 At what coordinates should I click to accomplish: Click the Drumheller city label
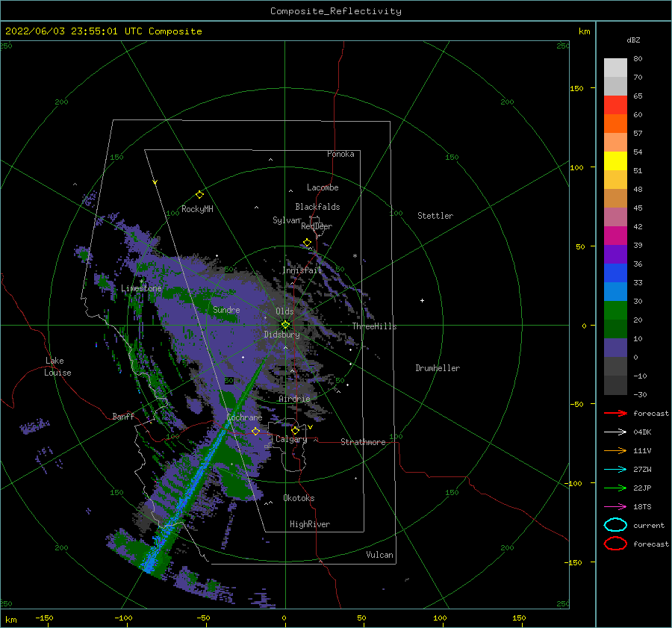pos(438,368)
